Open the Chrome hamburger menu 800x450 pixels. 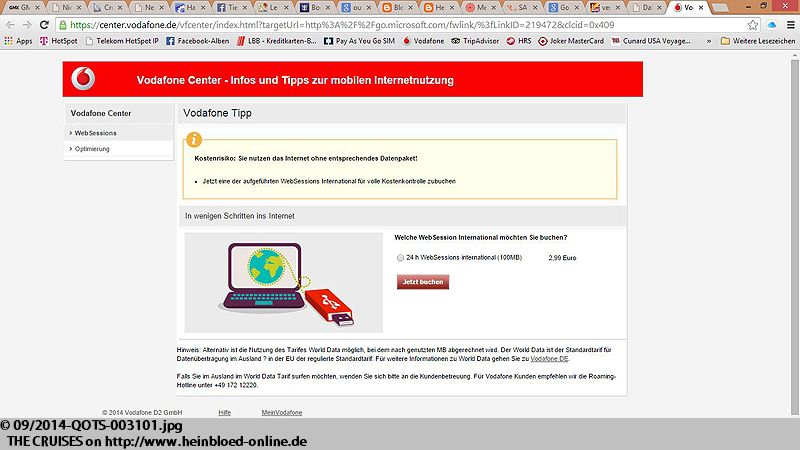790,24
